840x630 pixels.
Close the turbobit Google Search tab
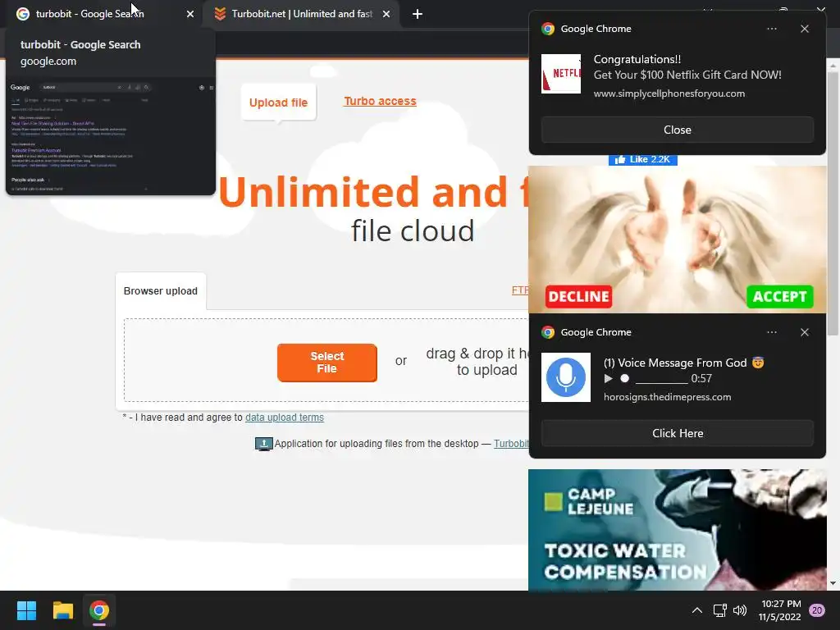(190, 14)
